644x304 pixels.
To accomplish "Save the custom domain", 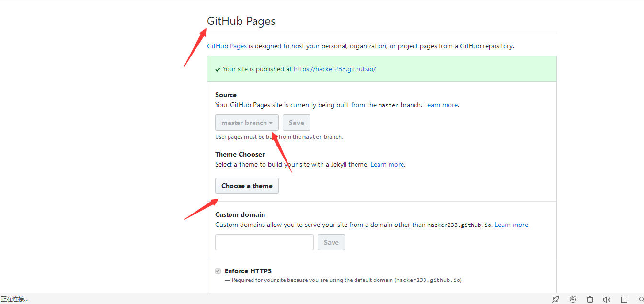I will tap(331, 242).
